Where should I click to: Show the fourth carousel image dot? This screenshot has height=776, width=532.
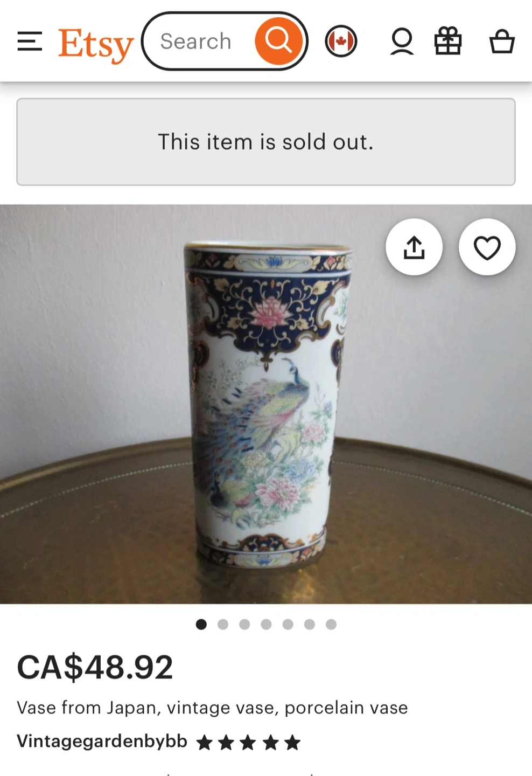(x=266, y=624)
